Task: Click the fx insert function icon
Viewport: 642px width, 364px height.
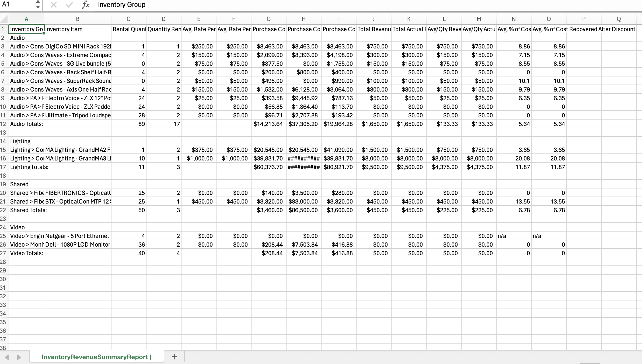Action: point(86,5)
